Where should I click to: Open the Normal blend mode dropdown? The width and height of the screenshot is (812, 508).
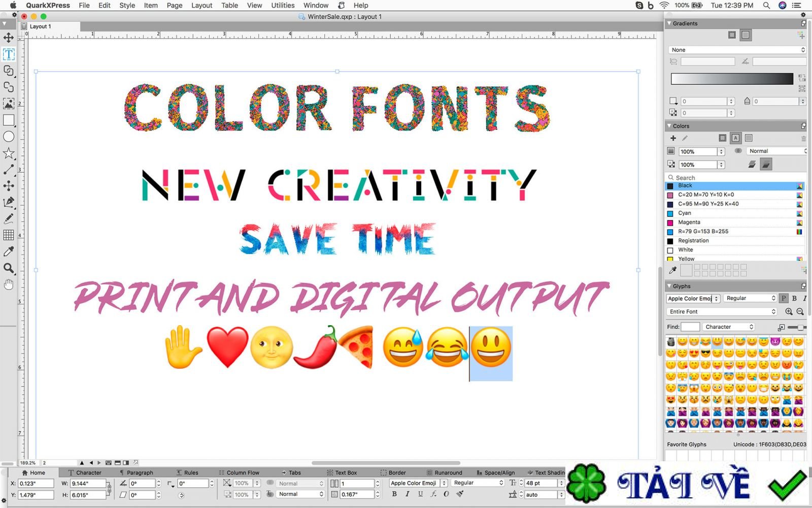pos(776,150)
